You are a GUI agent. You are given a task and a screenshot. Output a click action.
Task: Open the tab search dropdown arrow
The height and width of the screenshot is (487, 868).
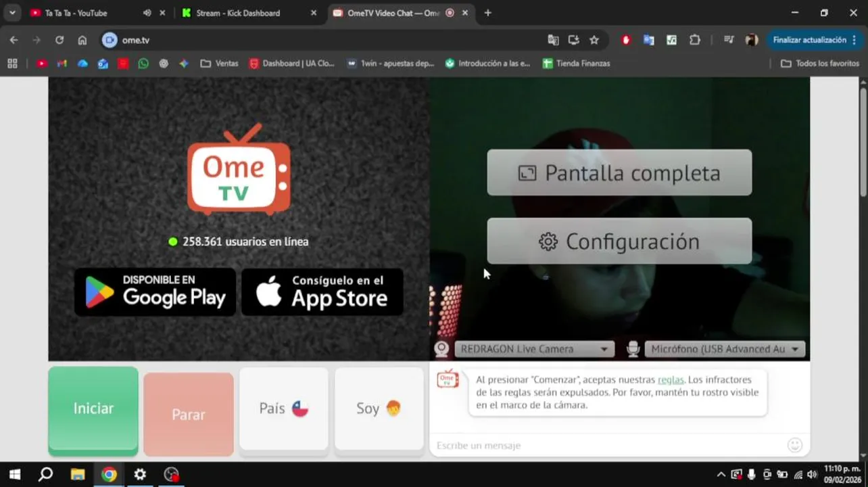pyautogui.click(x=12, y=13)
